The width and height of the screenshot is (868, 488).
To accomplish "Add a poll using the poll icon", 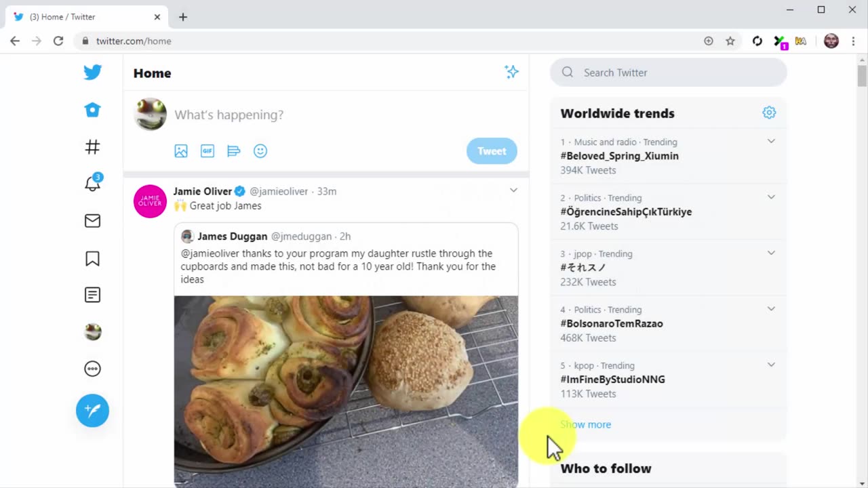I will [234, 151].
